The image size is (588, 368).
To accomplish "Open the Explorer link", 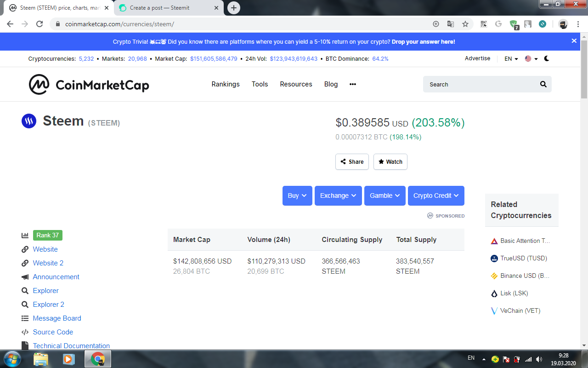I will (46, 291).
